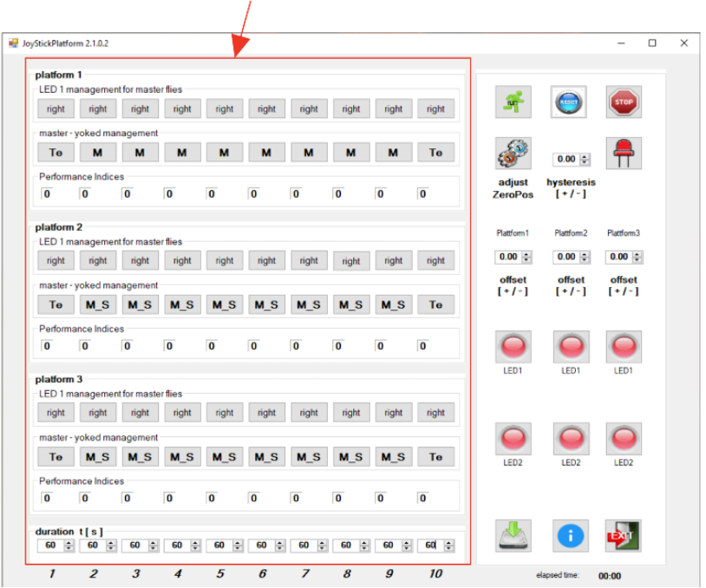Image resolution: width=706 pixels, height=588 pixels.
Task: Toggle LED1 for Platform3
Action: (x=623, y=346)
